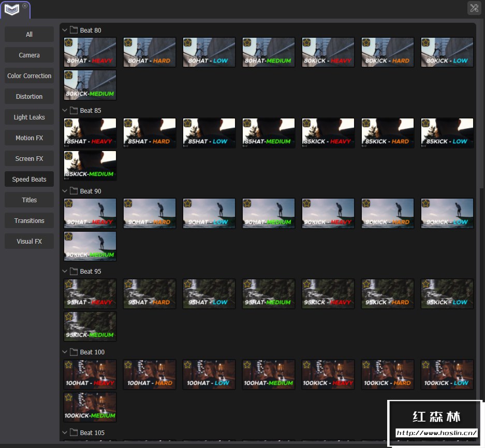Click the Beat 80 folder icon

[x=74, y=29]
